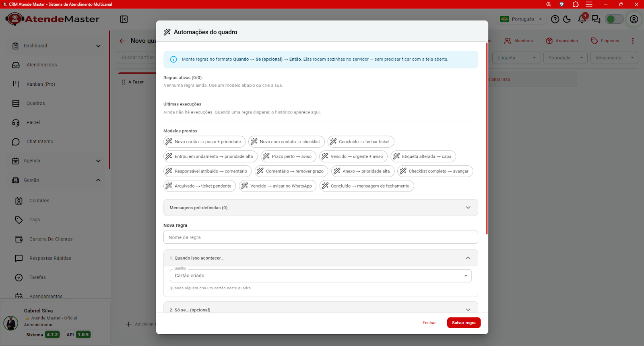Open Chat Interno in the sidebar
Screen dimensions: 644x346
[x=56, y=142]
